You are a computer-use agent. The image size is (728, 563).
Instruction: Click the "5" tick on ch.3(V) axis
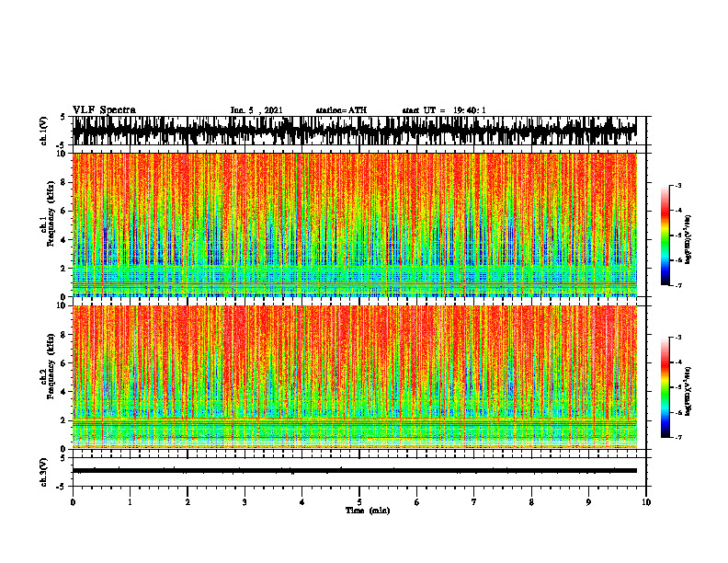click(63, 458)
